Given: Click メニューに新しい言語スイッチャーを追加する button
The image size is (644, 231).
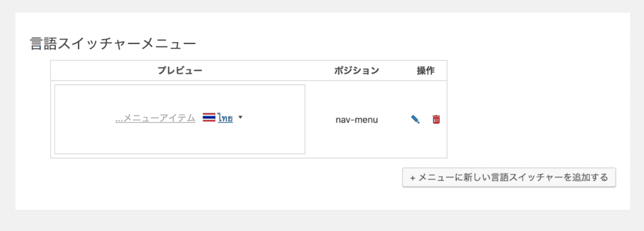Looking at the screenshot, I should click(509, 177).
